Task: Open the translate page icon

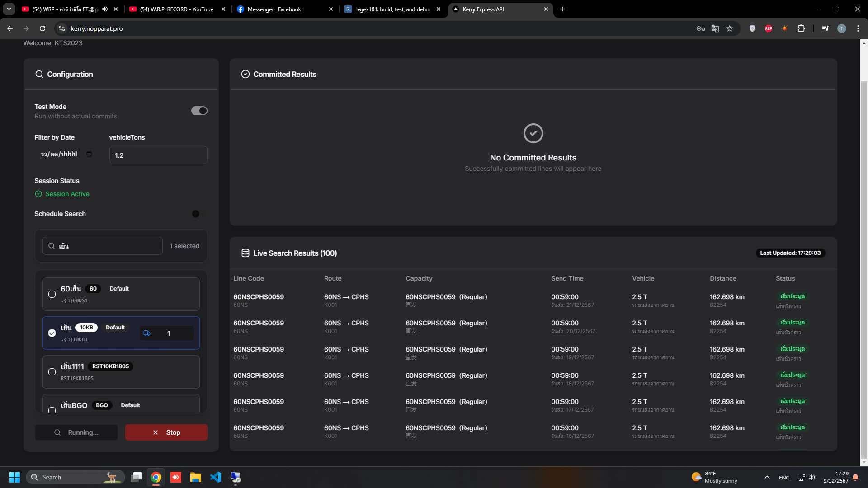Action: click(715, 28)
